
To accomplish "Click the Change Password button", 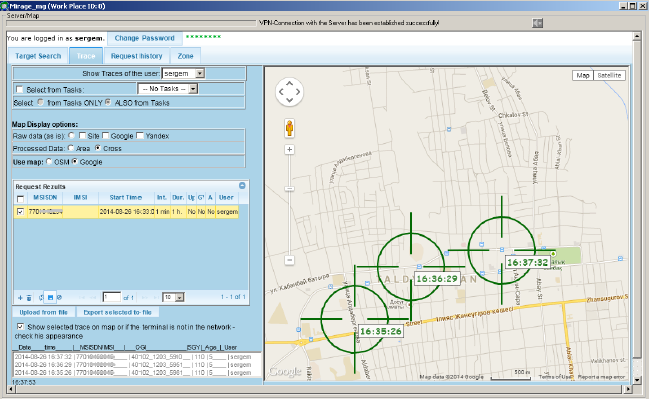I will 144,38.
